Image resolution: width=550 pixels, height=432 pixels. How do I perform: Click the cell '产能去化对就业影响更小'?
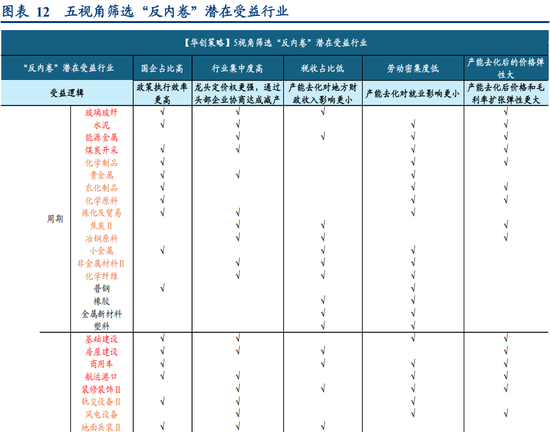click(x=412, y=94)
